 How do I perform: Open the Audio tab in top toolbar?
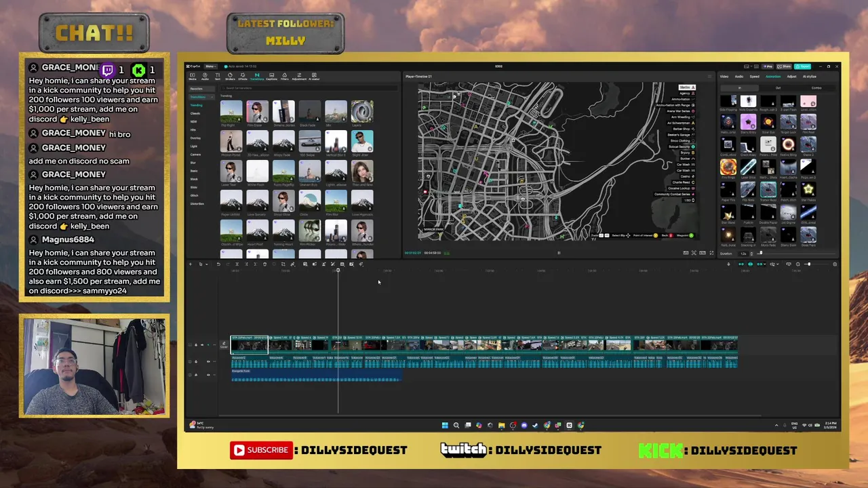point(205,77)
